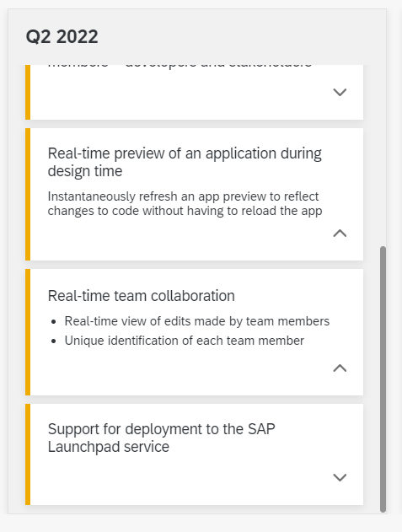
Task: Click the 'Instantaneously refresh an app preview' description
Action: (185, 203)
